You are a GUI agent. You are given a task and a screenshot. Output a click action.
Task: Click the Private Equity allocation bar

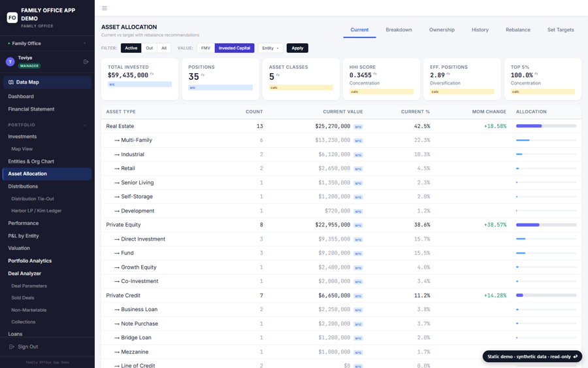(x=546, y=225)
